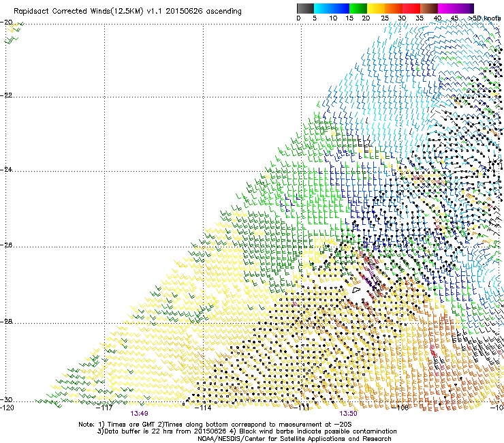Click the -120 longitude axis label
The image size is (504, 443).
[7, 408]
